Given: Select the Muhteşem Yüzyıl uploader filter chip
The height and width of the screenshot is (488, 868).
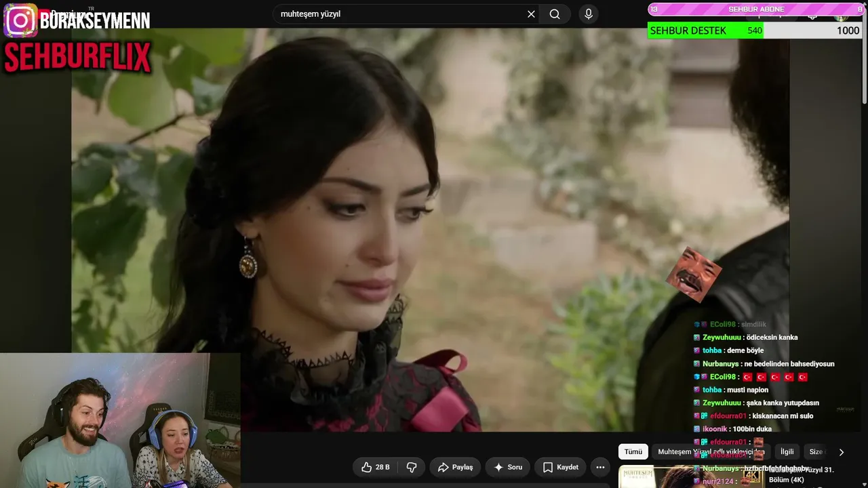Looking at the screenshot, I should (711, 452).
